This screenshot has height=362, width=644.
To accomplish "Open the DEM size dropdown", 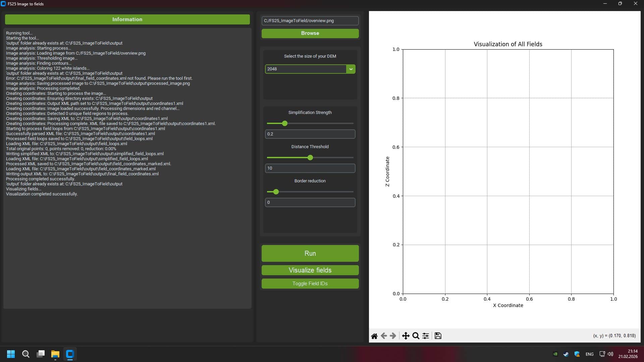I will (351, 69).
